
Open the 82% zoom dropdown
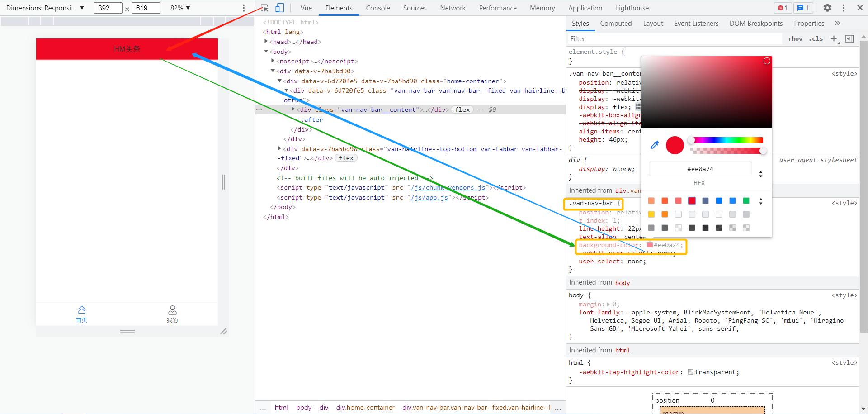click(180, 8)
